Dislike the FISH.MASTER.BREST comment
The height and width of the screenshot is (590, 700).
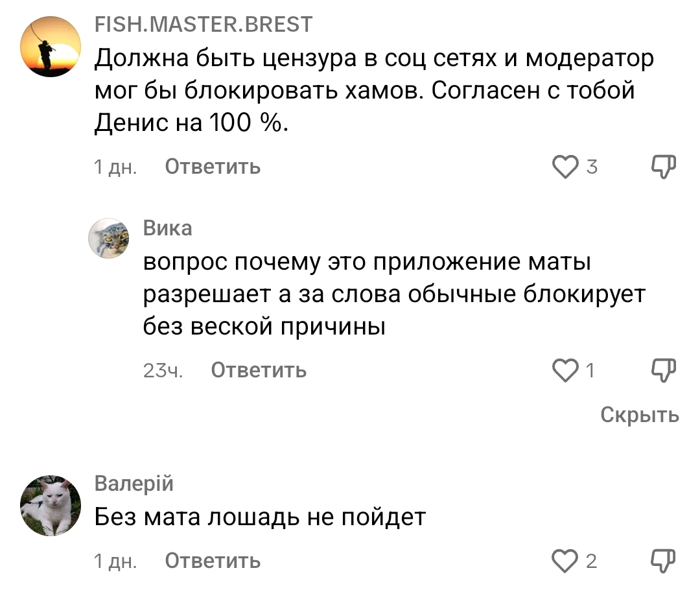coord(664,167)
